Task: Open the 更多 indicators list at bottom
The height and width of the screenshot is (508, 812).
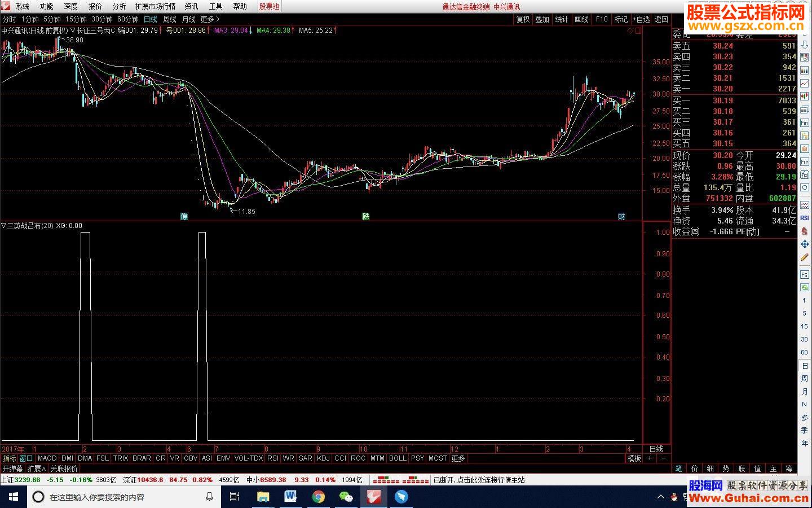Action: coord(458,458)
